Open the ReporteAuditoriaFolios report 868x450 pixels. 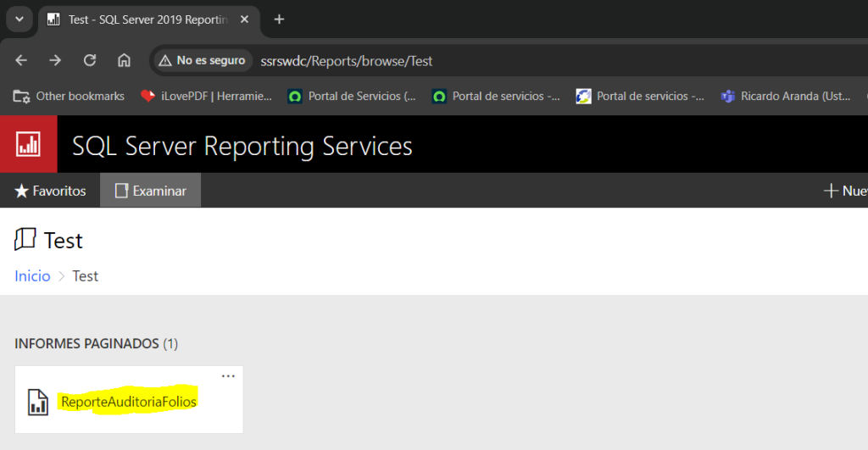(x=129, y=402)
